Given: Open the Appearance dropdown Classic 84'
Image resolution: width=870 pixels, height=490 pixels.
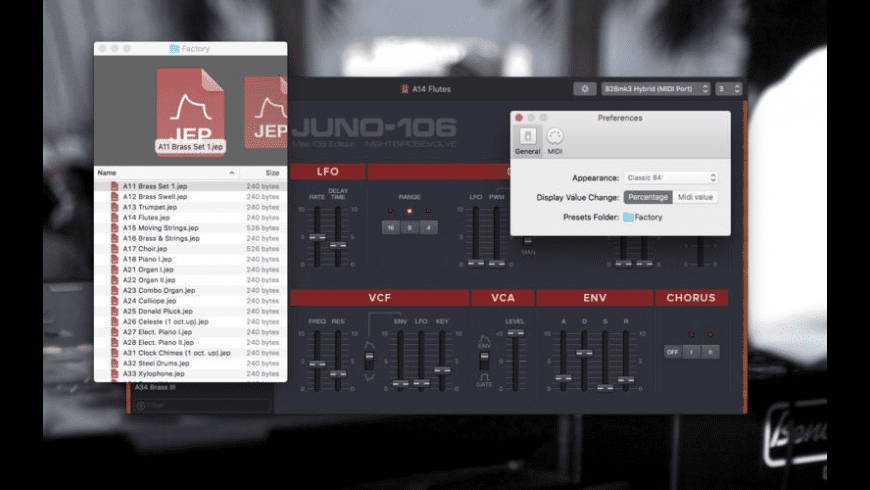Looking at the screenshot, I should (x=671, y=178).
